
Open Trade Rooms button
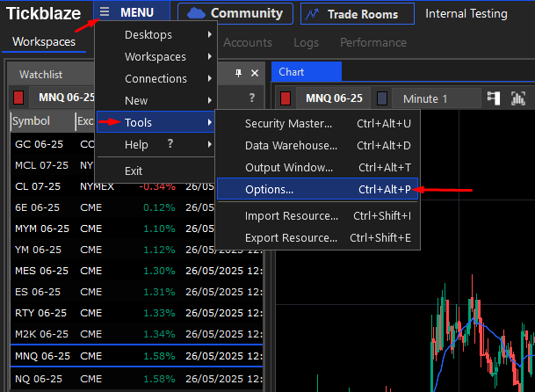tap(358, 14)
